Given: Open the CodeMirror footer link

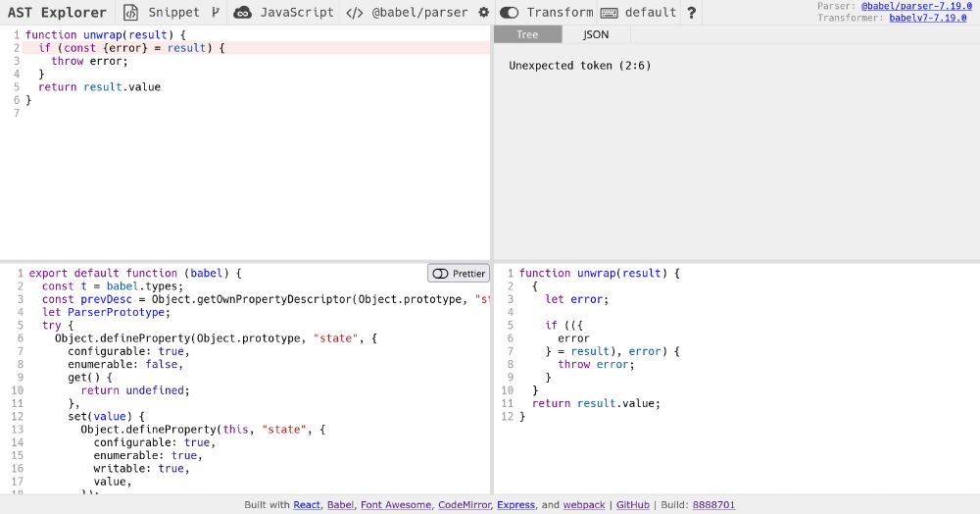Looking at the screenshot, I should (465, 504).
